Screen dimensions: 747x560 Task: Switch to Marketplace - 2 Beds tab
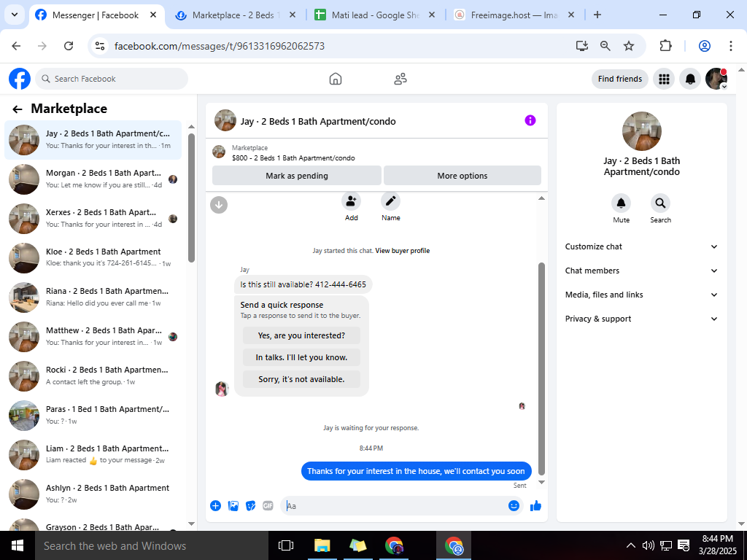coord(236,15)
